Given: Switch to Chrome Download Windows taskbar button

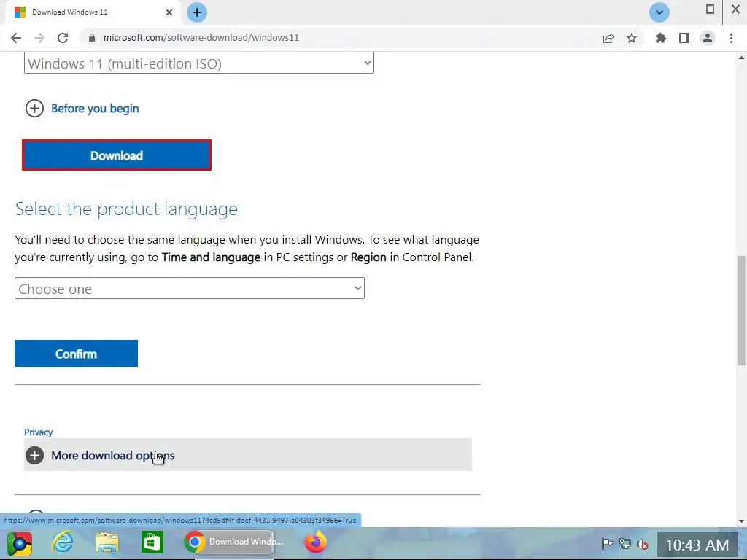Looking at the screenshot, I should point(230,542).
